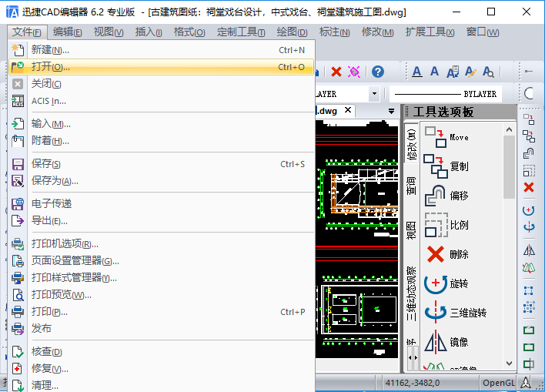Click the status bar compass icon beside OpenGL
The height and width of the screenshot is (392, 545).
pyautogui.click(x=526, y=383)
